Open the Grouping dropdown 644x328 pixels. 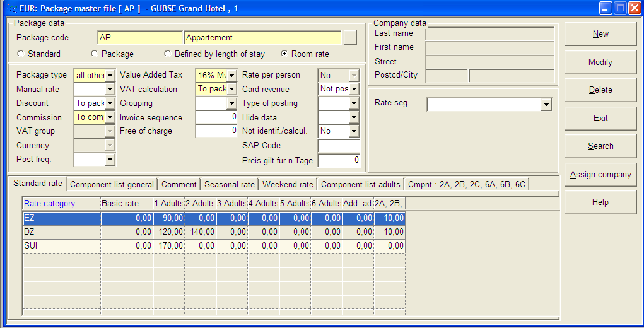click(231, 103)
